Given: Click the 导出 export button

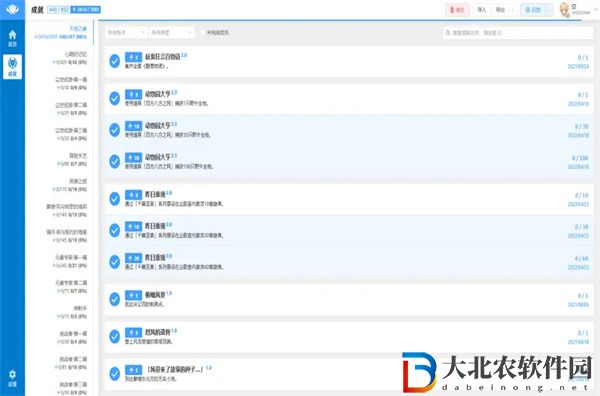Looking at the screenshot, I should click(x=500, y=10).
